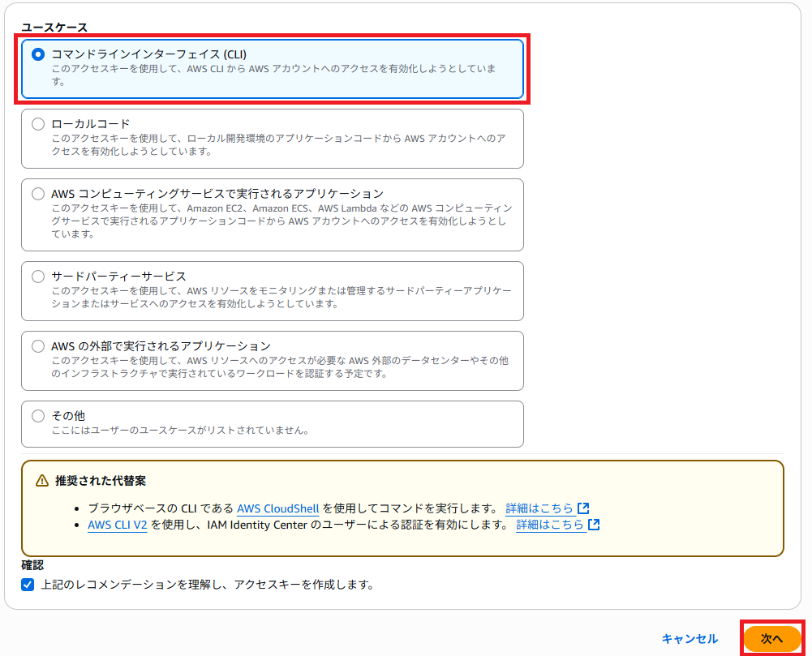
Task: Click external link icon on the CloudShell line
Action: [583, 508]
